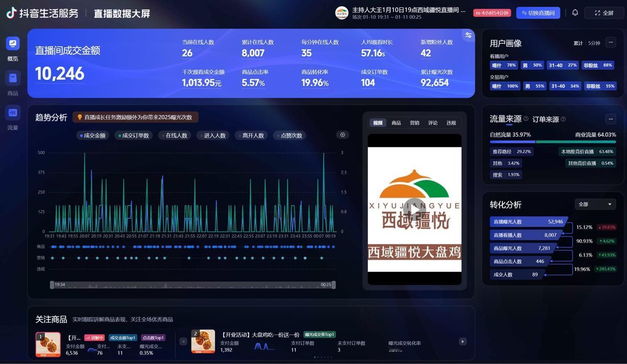Open the 流量来源 panel more options menu
Screen dimensions: 627x364
(x=611, y=119)
